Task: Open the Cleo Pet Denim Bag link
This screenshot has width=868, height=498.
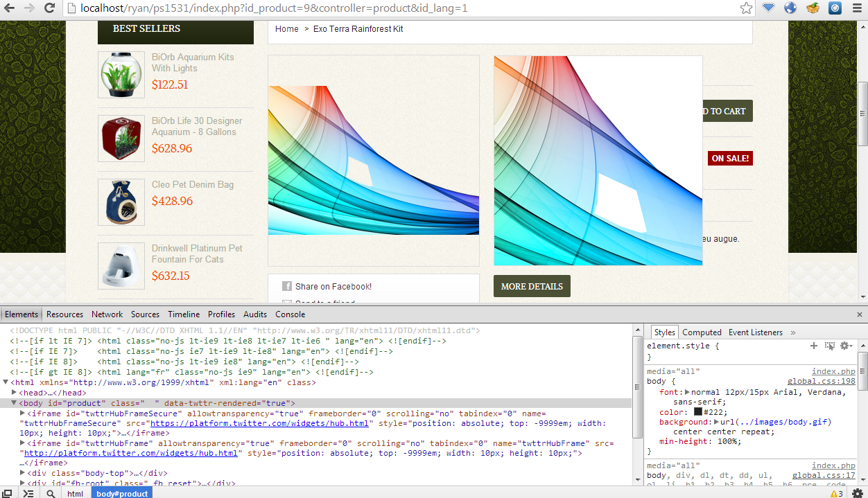Action: (x=193, y=184)
